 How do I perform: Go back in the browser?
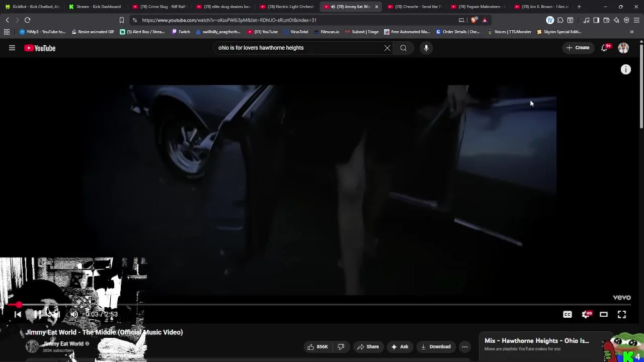(8, 20)
